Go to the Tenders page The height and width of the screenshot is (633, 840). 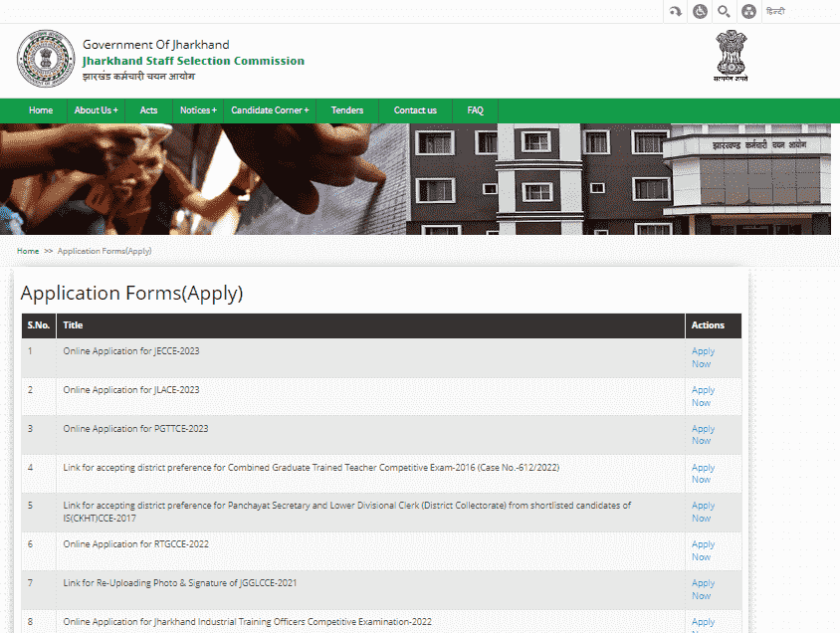[x=347, y=110]
